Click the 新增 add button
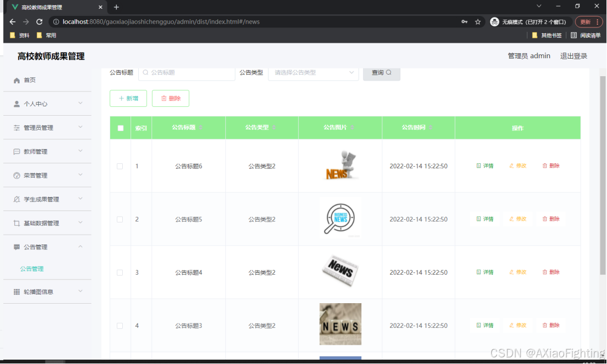The image size is (607, 364). point(128,98)
